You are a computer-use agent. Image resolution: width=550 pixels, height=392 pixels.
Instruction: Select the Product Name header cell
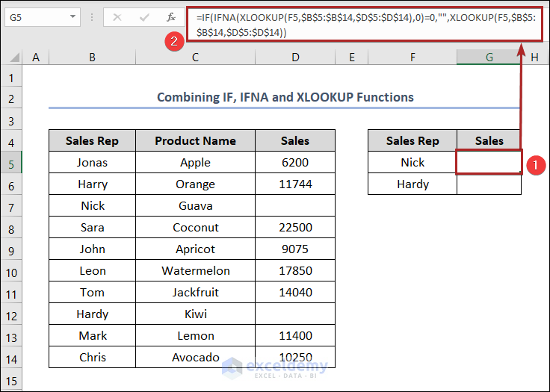196,140
